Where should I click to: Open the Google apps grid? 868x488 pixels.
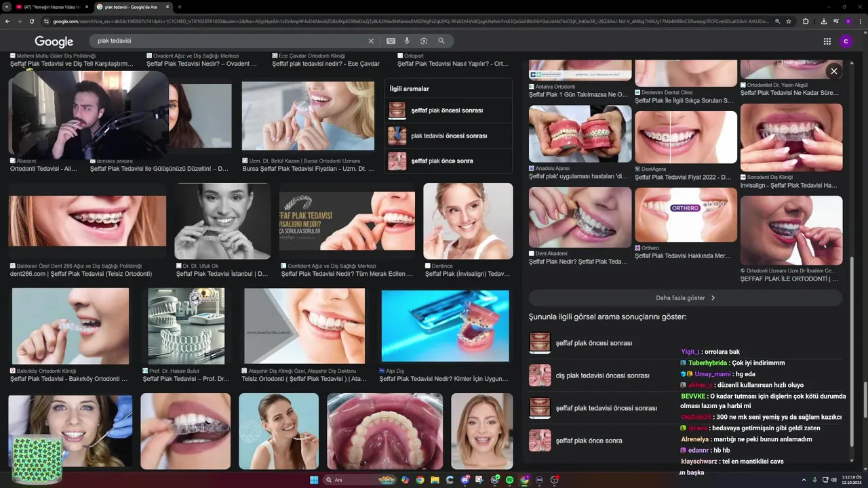pyautogui.click(x=827, y=41)
